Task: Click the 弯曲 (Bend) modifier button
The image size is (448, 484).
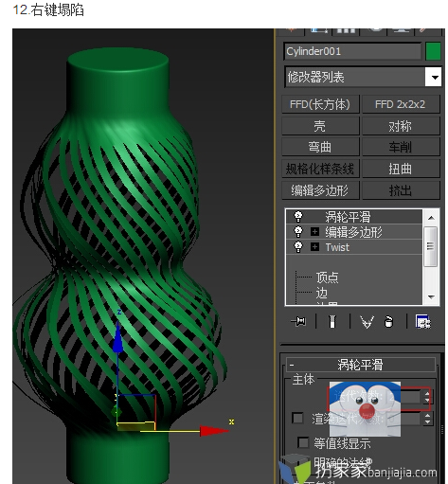Action: click(320, 147)
